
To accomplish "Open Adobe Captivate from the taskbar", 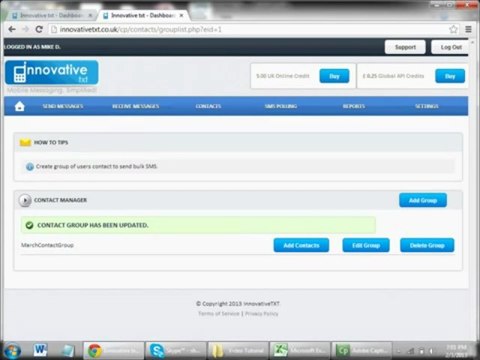I will tap(362, 350).
